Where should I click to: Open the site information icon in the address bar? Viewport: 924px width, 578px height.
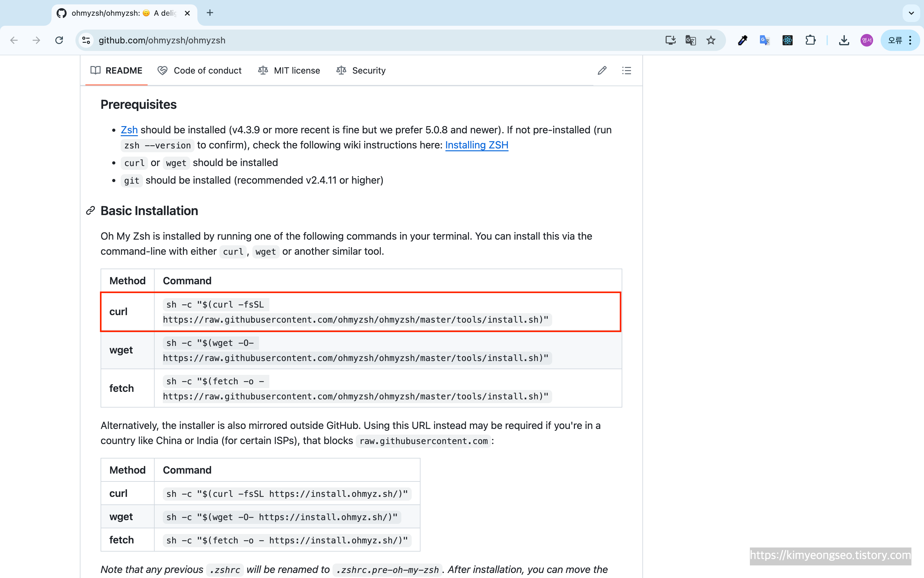[x=86, y=40]
